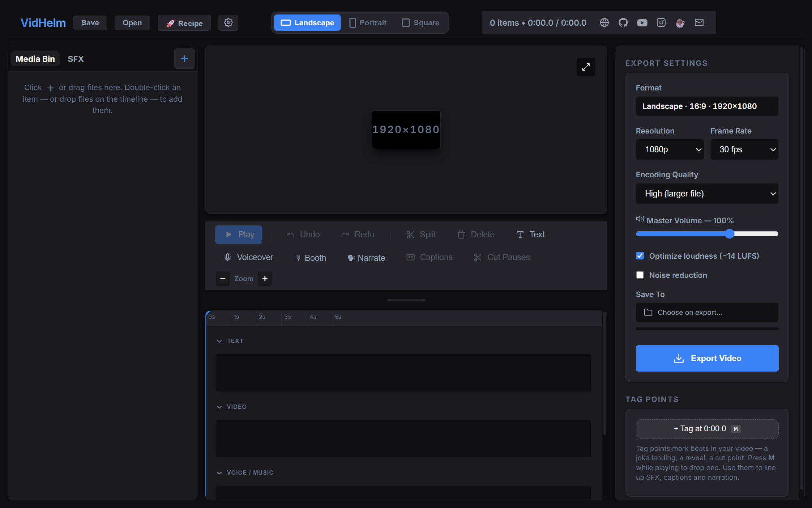Click Export Video

[707, 358]
